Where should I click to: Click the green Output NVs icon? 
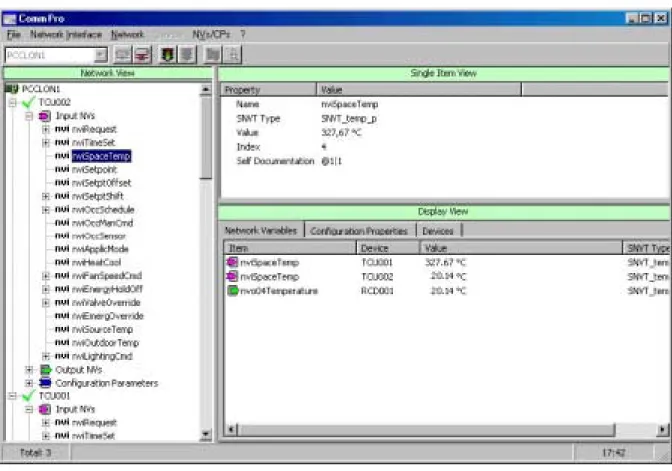[45, 369]
